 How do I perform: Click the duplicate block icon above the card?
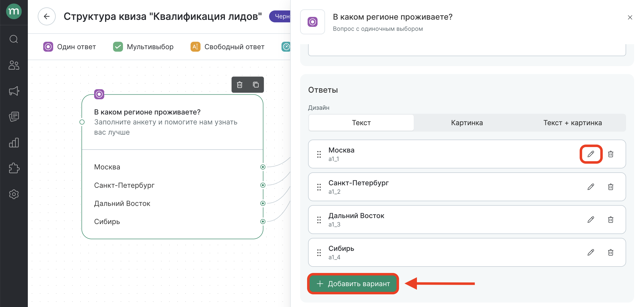[x=255, y=85]
